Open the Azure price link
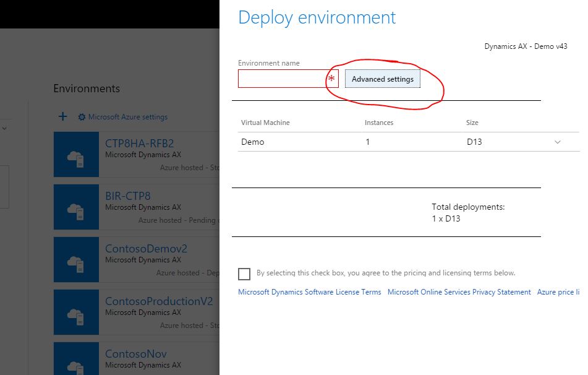The width and height of the screenshot is (588, 375). pyautogui.click(x=558, y=292)
